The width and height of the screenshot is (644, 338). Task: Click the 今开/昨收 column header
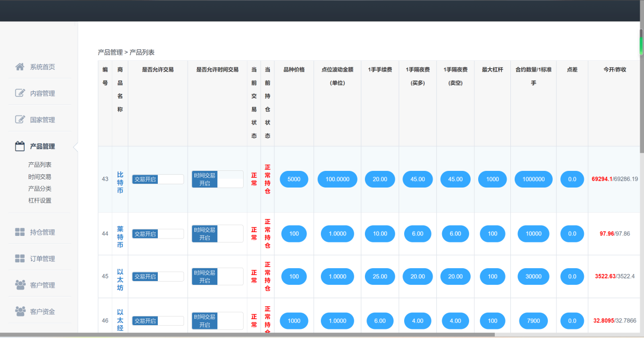(x=615, y=70)
